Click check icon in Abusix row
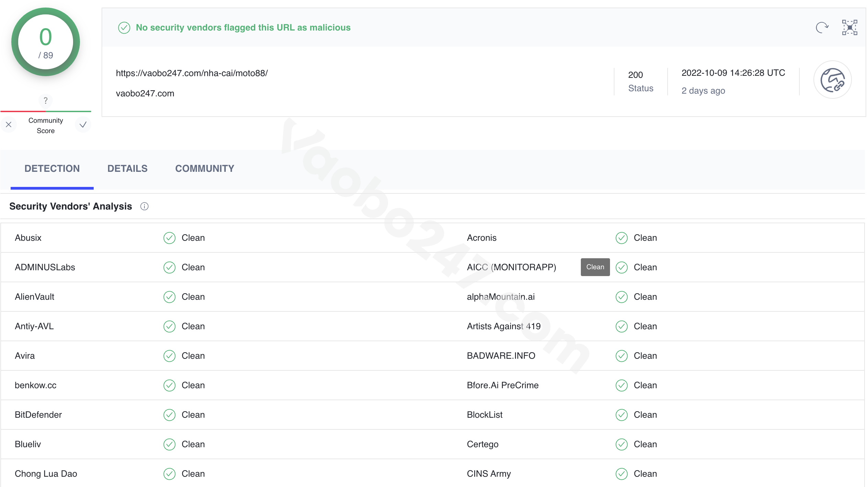 [169, 238]
